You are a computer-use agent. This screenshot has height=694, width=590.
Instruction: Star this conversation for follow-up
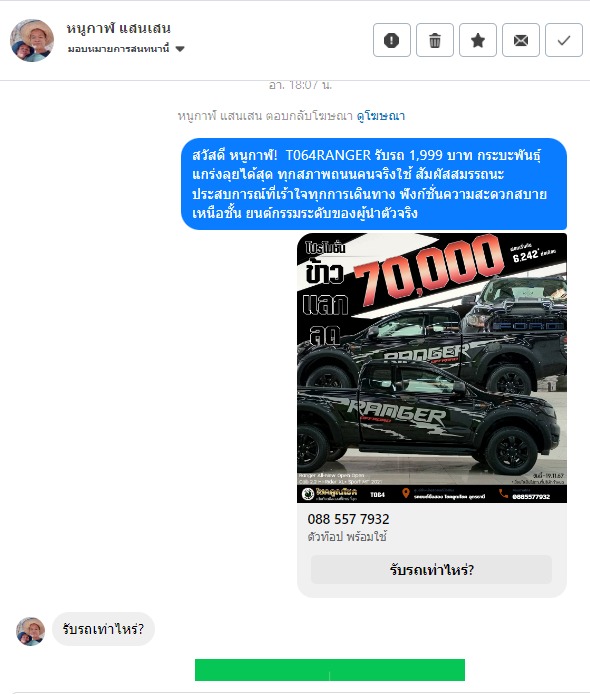click(478, 40)
